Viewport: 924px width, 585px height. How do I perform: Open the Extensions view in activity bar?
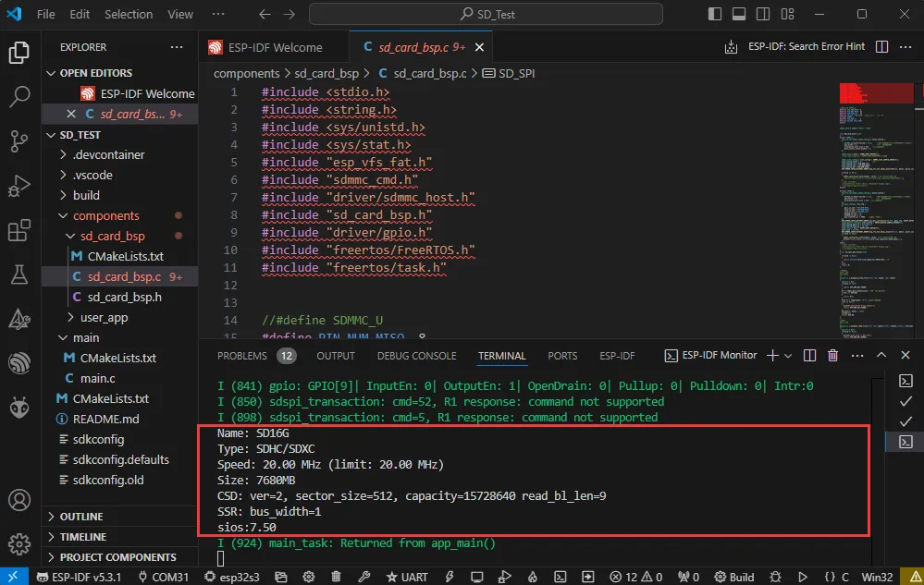pos(19,229)
